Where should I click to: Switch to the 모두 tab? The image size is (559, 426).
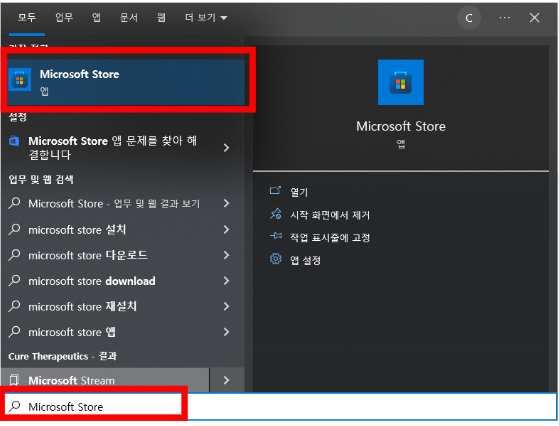coord(27,17)
